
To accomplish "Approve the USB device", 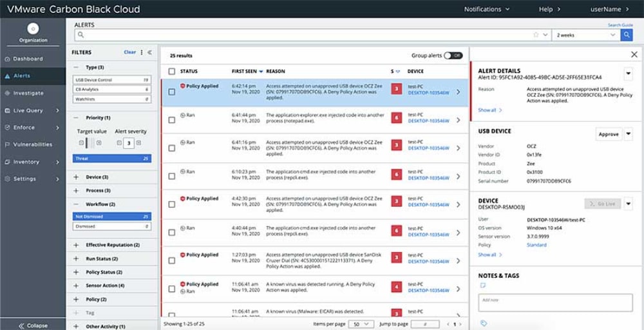I will point(609,134).
